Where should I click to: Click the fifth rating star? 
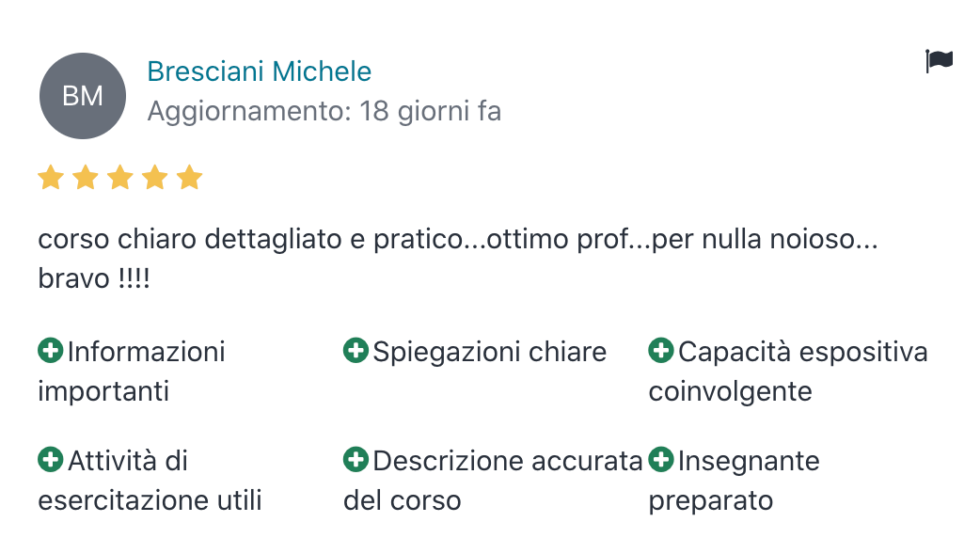coord(190,177)
